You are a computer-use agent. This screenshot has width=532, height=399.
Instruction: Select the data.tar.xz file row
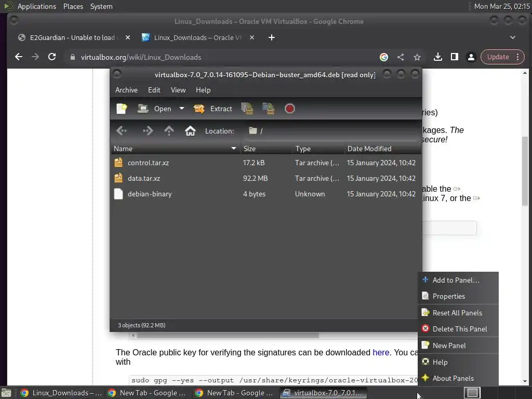tap(265, 178)
